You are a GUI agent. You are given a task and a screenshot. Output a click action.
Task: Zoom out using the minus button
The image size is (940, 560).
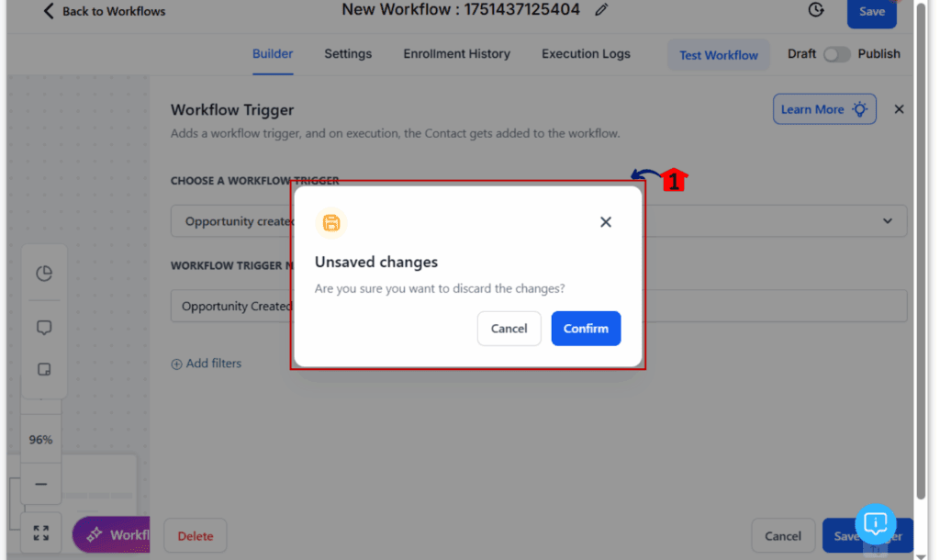(x=40, y=484)
